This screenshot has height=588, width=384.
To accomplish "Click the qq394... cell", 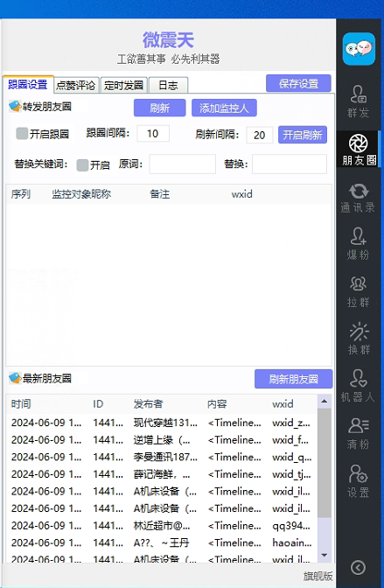I will (x=291, y=526).
